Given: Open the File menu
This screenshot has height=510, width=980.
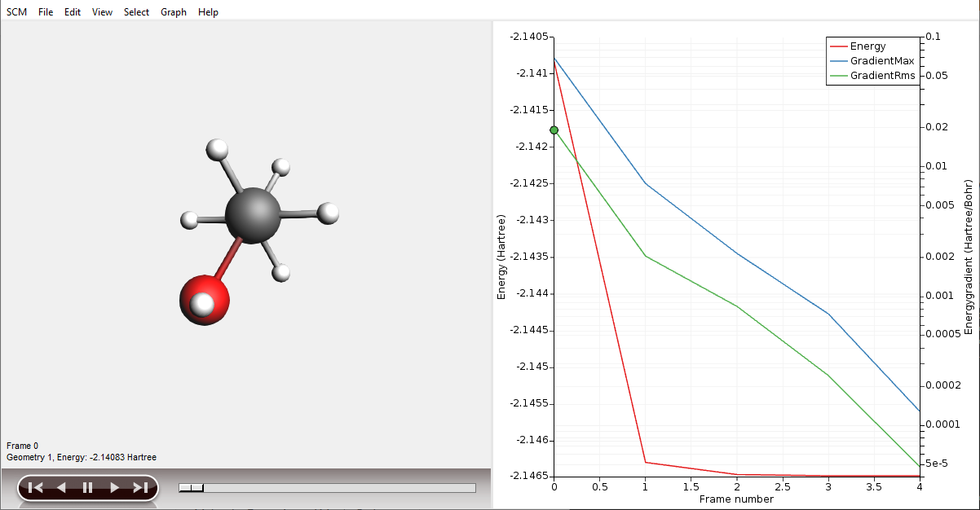Looking at the screenshot, I should pos(45,11).
